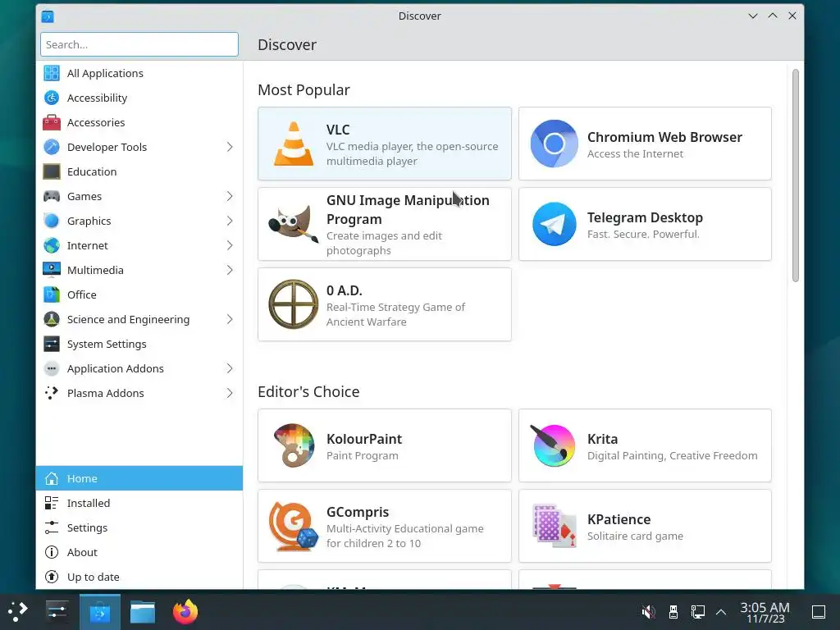The width and height of the screenshot is (840, 630).
Task: Click the KPatience cards icon
Action: point(554,526)
